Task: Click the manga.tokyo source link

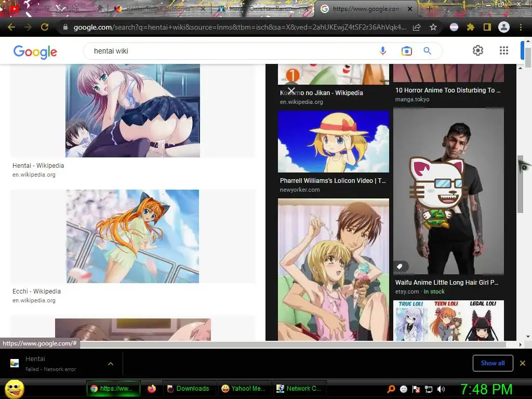Action: (412, 99)
